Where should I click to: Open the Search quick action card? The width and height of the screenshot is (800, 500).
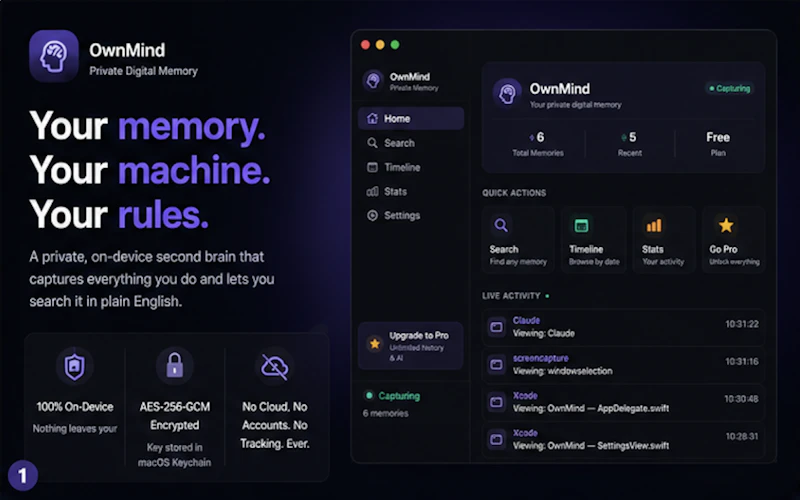tap(518, 239)
